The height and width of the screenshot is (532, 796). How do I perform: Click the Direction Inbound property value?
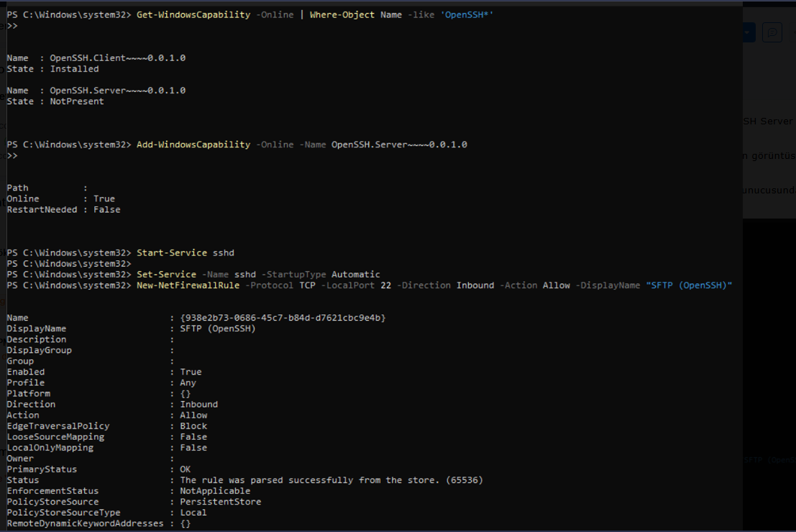tap(198, 404)
